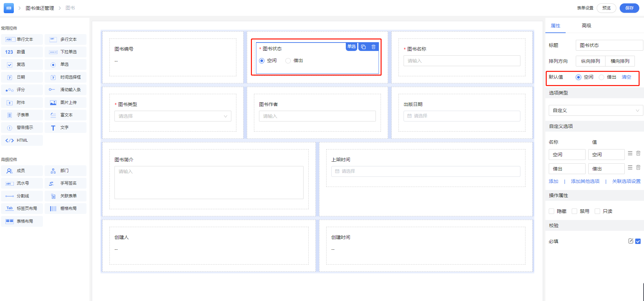
Task: Click the 标题 input field
Action: coord(610,45)
